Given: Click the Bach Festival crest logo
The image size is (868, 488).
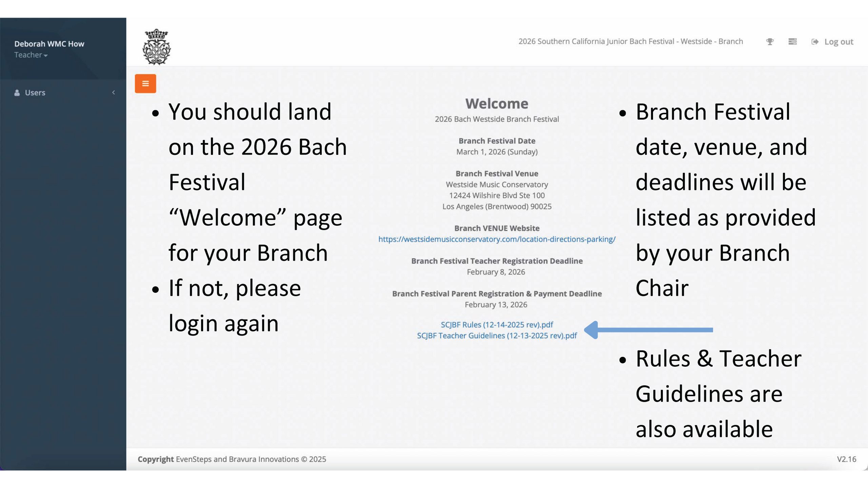Looking at the screenshot, I should pyautogui.click(x=156, y=47).
